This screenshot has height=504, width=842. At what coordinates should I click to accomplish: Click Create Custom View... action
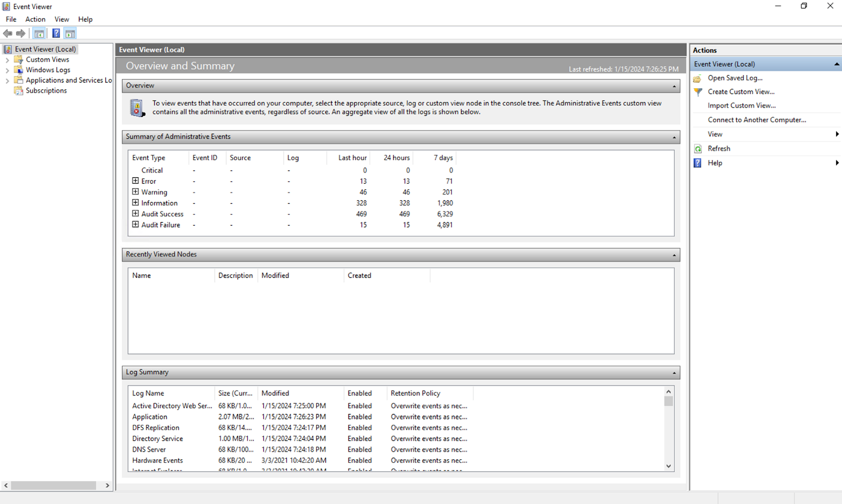click(741, 92)
